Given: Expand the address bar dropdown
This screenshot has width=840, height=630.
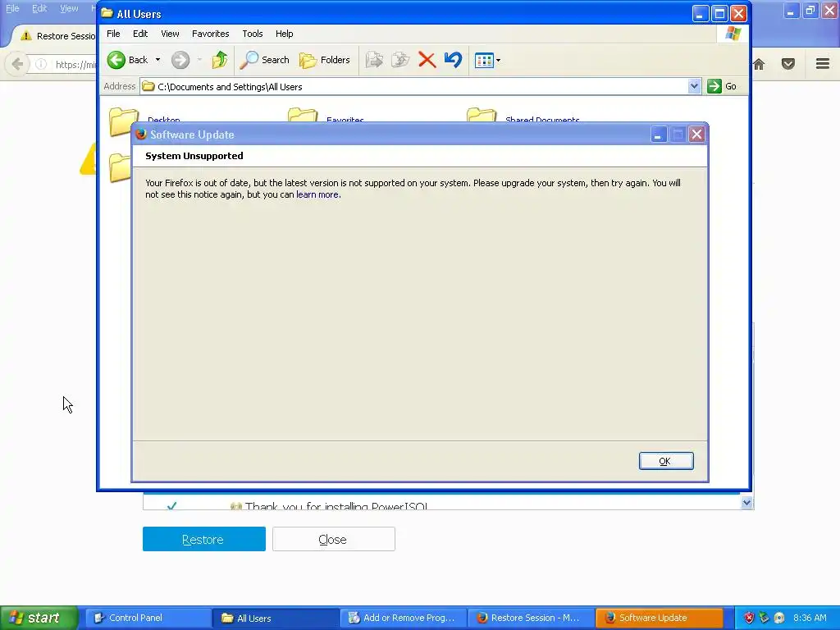Looking at the screenshot, I should click(x=694, y=86).
